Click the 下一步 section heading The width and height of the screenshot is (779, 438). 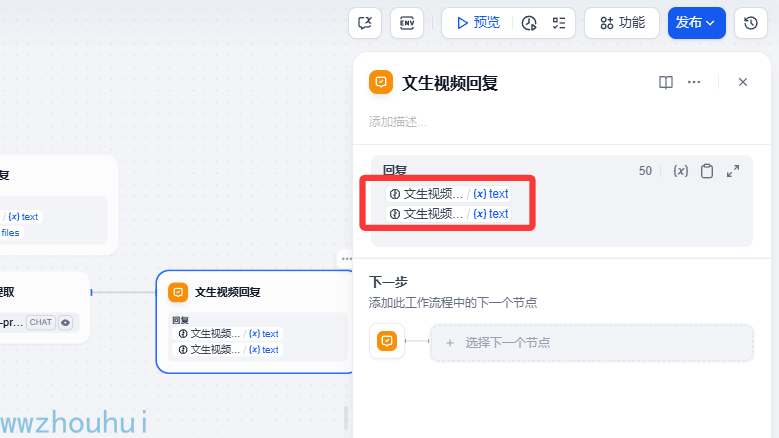(388, 282)
